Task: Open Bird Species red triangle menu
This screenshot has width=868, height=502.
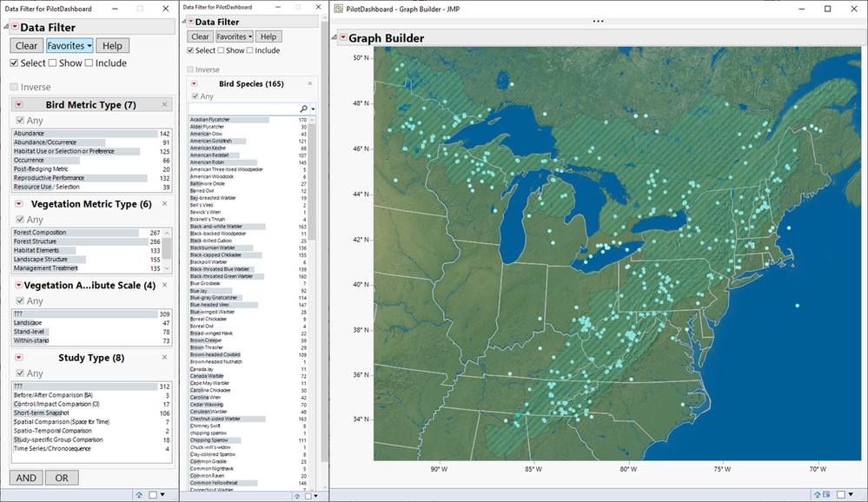Action: pos(195,83)
